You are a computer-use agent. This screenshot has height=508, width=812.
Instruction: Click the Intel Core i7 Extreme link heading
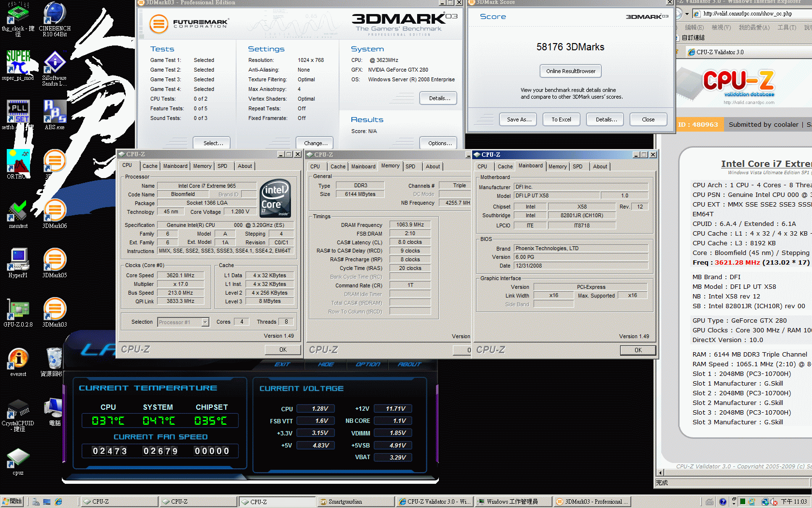coord(766,164)
